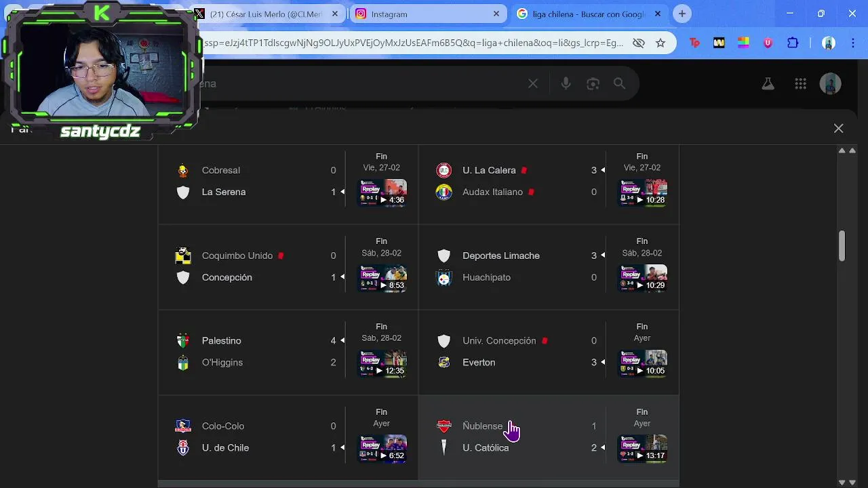Image resolution: width=868 pixels, height=488 pixels.
Task: Click the crossed-eye icon in address bar
Action: click(638, 43)
